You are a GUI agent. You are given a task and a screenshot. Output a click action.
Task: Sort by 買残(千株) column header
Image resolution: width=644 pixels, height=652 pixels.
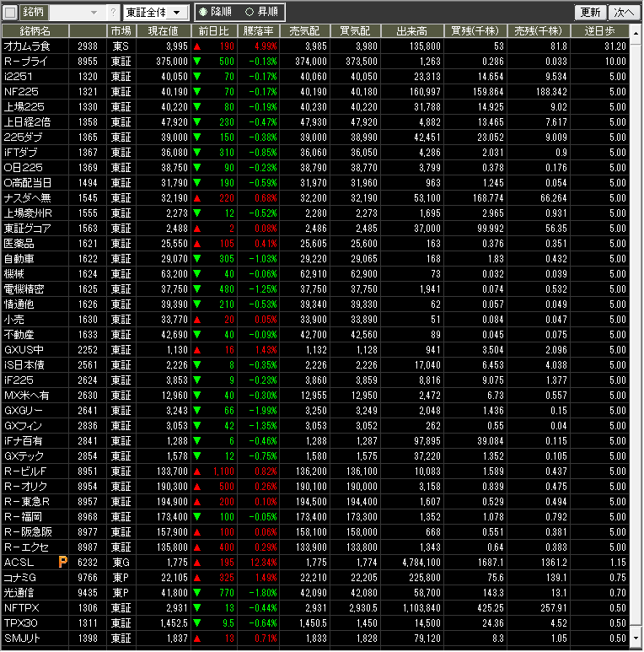[x=475, y=31]
